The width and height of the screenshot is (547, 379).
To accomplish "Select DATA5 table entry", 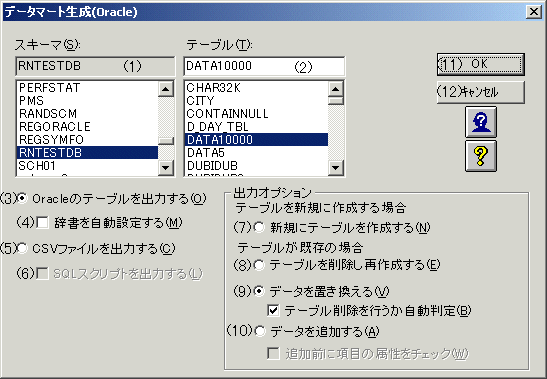I will (256, 153).
